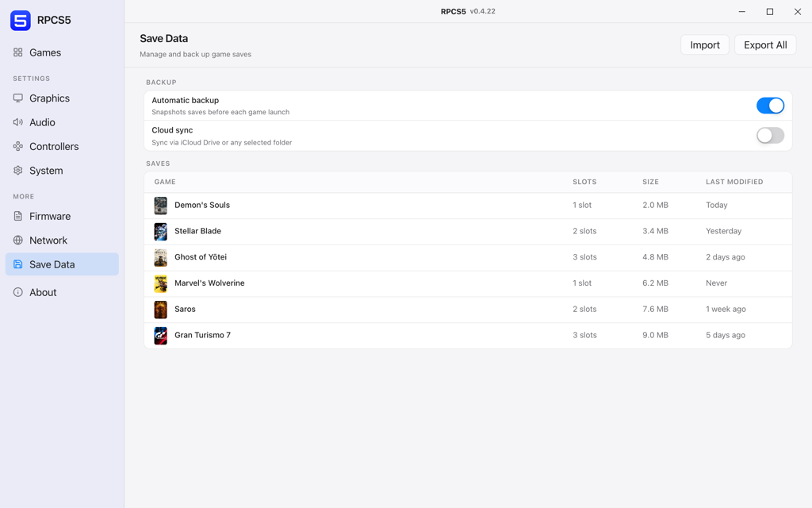Viewport: 812px width, 508px height.
Task: Click the Gran Turismo 7 cover thumbnail
Action: pyautogui.click(x=160, y=336)
